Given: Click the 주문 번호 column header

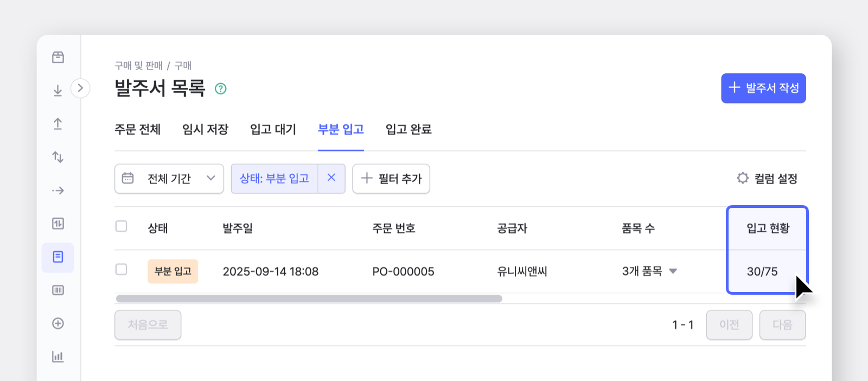Looking at the screenshot, I should pos(394,228).
